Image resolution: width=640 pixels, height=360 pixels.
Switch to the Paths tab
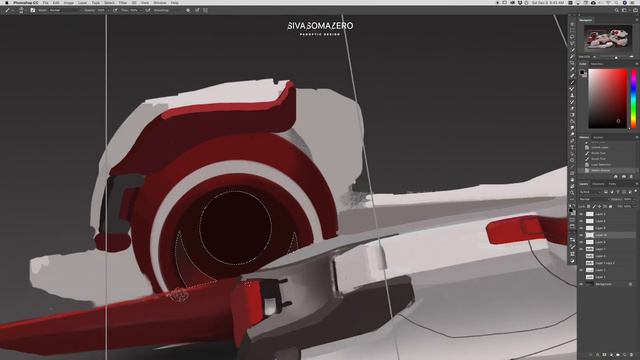612,184
